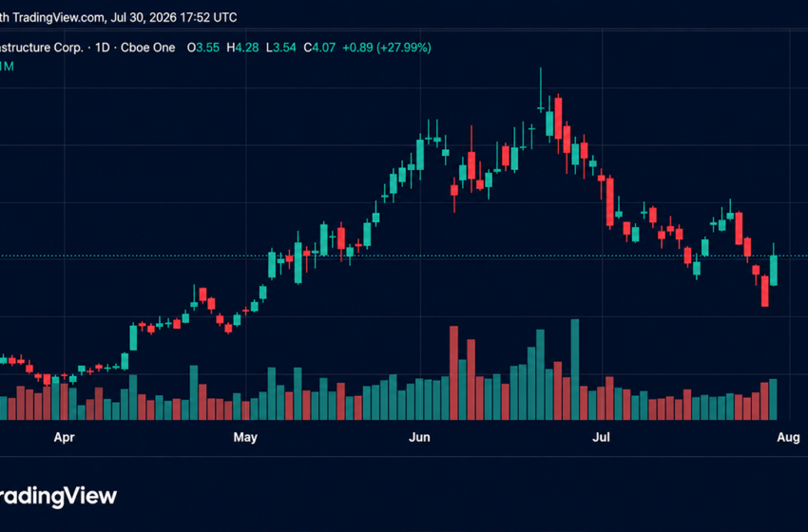Click the 1D interval label in the legend
Viewport: 808px width, 532px height.
coord(103,47)
